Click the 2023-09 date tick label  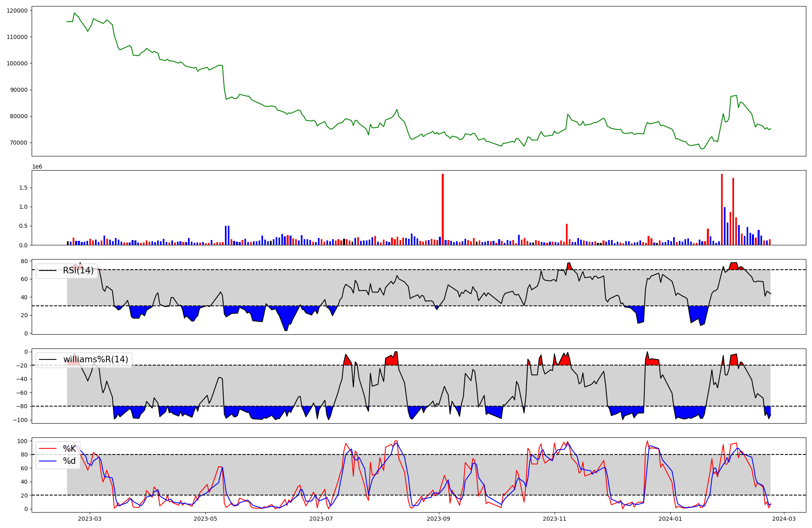tap(439, 519)
